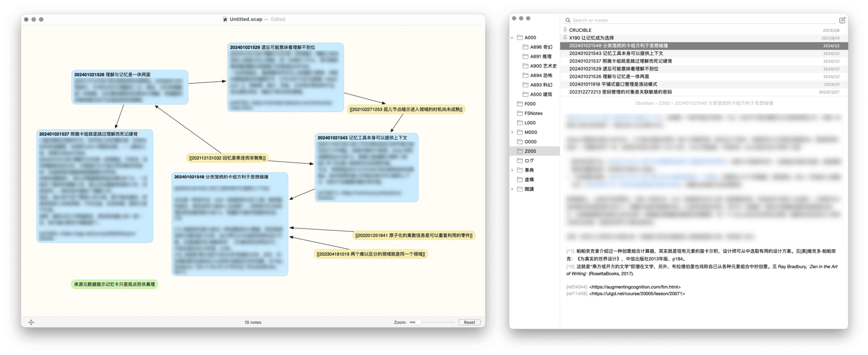Click the pin icon beside X190 note

(565, 38)
